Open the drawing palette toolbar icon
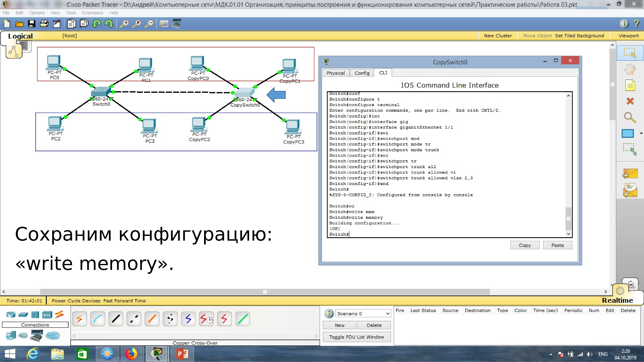644x362 pixels. click(164, 24)
